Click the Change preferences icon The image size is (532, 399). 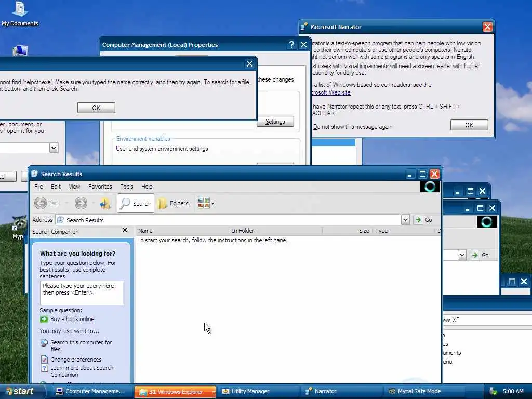click(44, 360)
